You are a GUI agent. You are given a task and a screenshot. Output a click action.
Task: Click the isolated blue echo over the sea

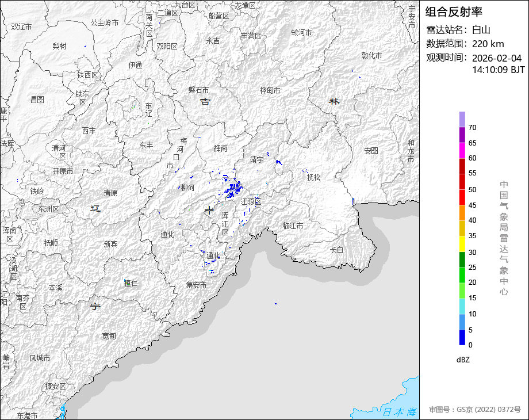pyautogui.click(x=275, y=303)
